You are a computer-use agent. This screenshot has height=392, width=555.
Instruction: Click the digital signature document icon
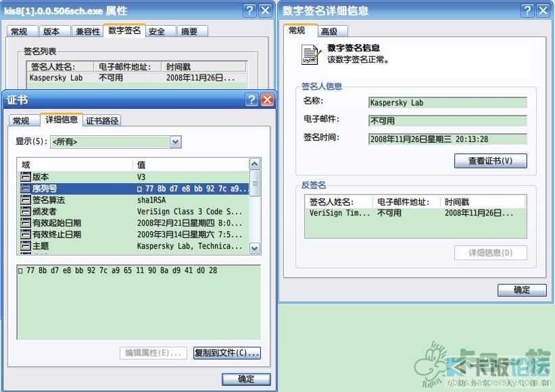[x=311, y=55]
